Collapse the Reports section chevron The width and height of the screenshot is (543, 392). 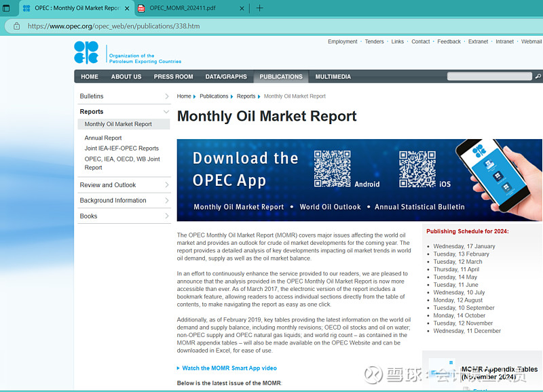pyautogui.click(x=166, y=112)
